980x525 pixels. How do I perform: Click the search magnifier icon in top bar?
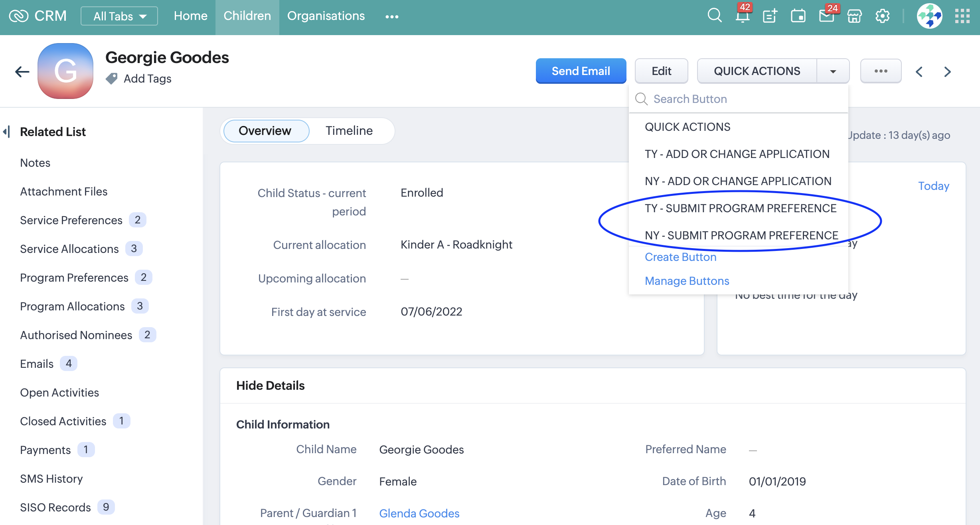click(714, 16)
